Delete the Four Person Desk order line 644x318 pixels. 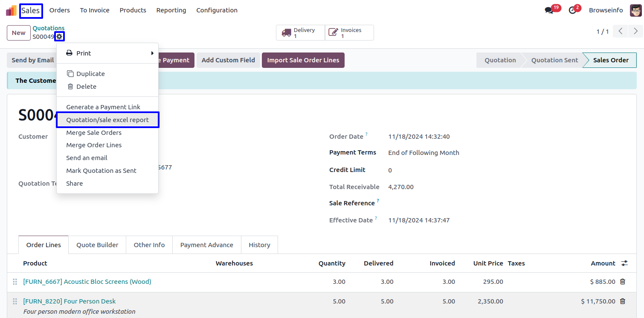622,301
